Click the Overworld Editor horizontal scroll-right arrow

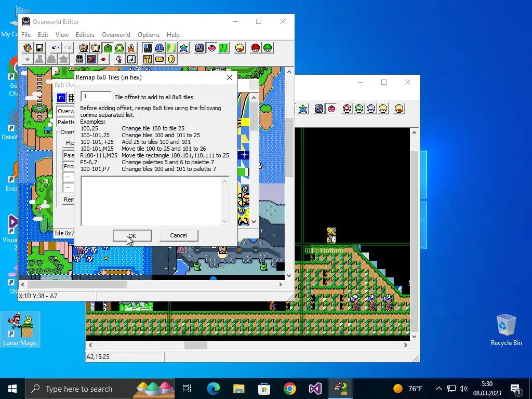[280, 284]
